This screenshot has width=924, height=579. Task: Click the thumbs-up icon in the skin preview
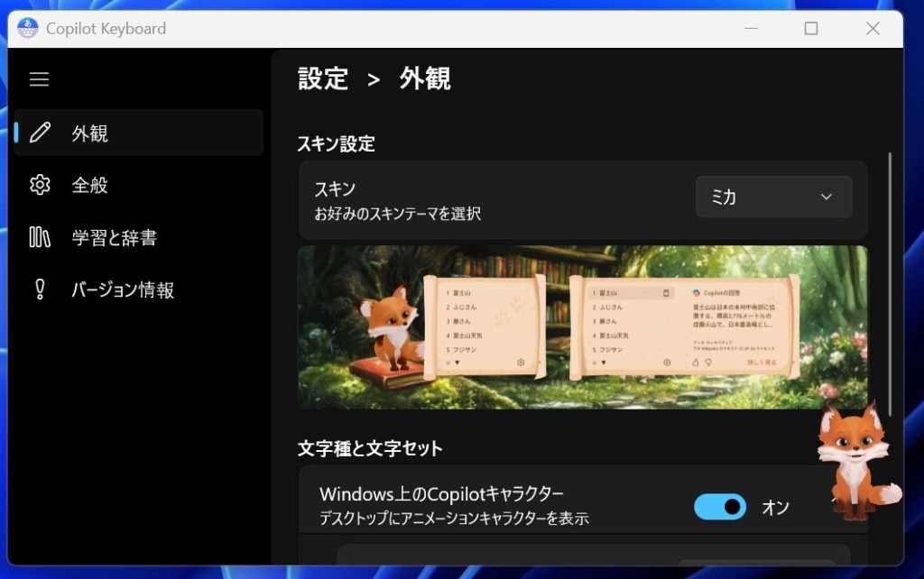point(696,363)
